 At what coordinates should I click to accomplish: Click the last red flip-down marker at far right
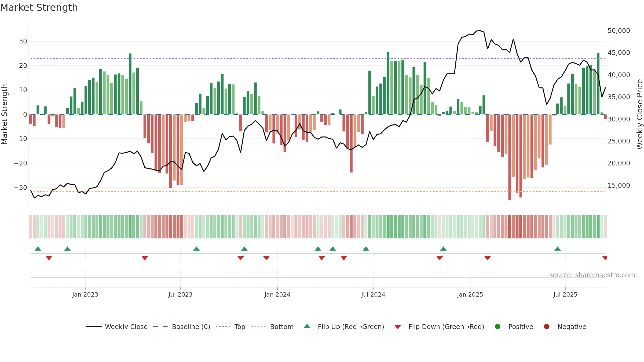click(x=605, y=258)
